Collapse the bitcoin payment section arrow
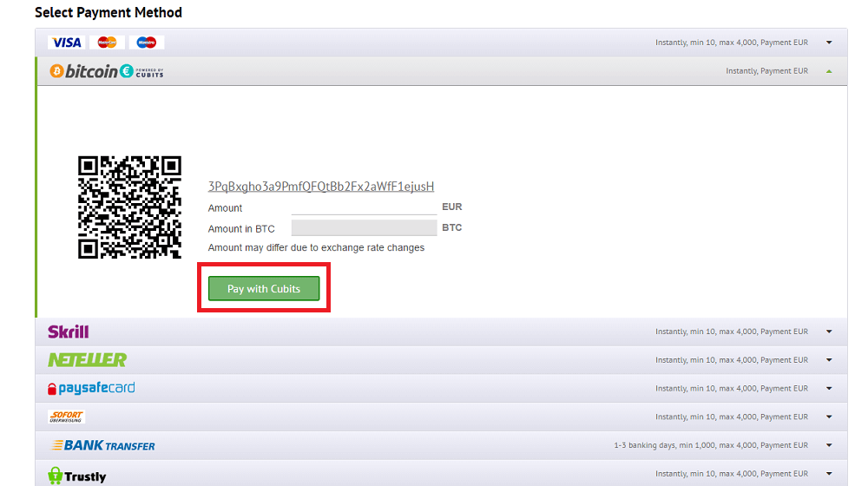The width and height of the screenshot is (868, 486). (x=829, y=71)
